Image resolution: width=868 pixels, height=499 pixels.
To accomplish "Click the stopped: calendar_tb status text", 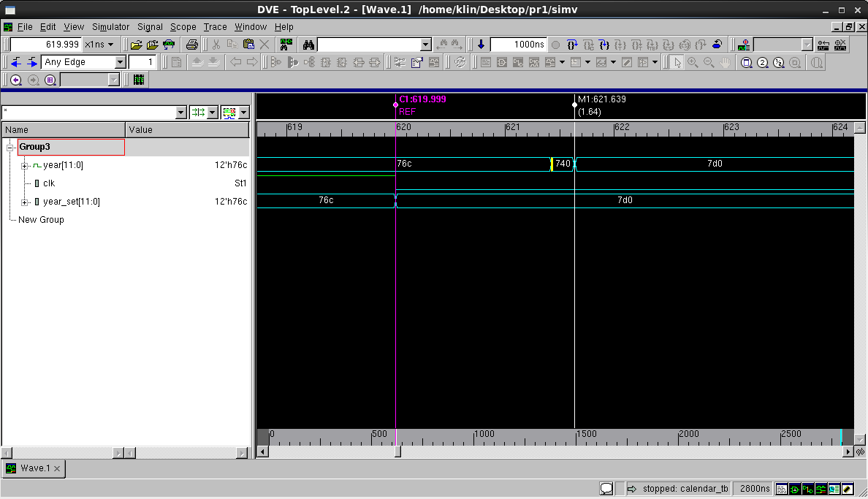I will click(685, 489).
